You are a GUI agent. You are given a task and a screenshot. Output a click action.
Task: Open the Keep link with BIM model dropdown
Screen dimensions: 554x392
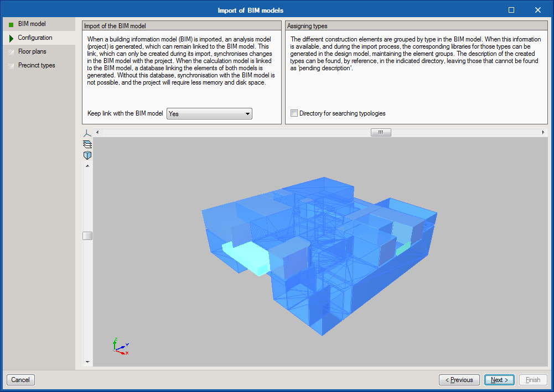(x=209, y=113)
